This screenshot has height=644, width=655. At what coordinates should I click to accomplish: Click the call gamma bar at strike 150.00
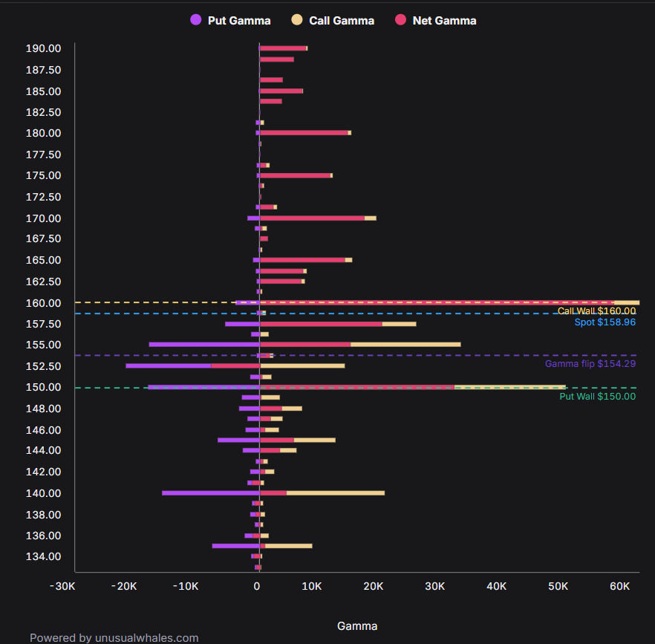(x=510, y=388)
